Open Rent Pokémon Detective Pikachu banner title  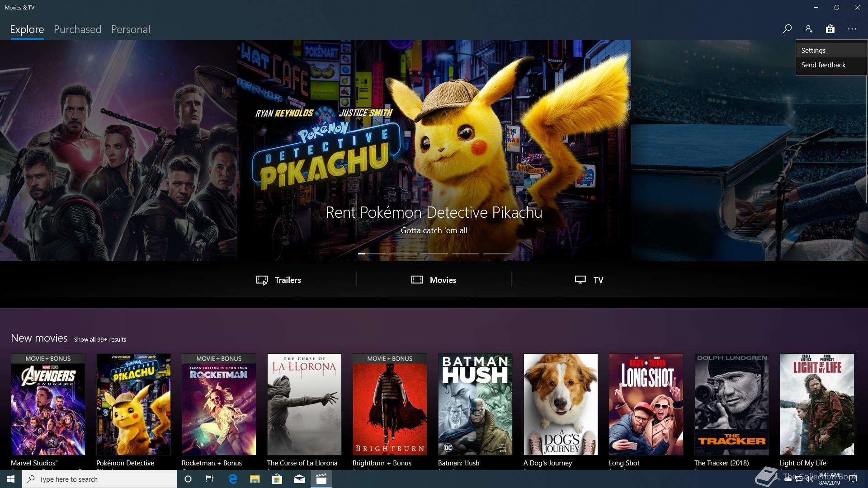tap(434, 212)
